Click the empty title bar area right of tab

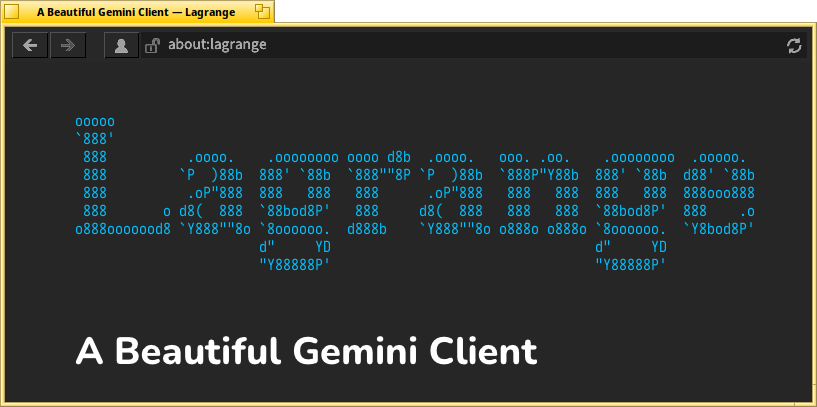tap(540, 11)
